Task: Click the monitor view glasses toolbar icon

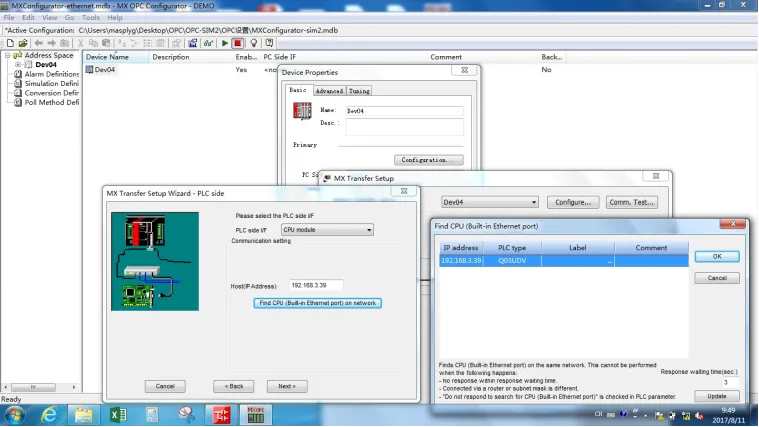Action: pos(208,43)
